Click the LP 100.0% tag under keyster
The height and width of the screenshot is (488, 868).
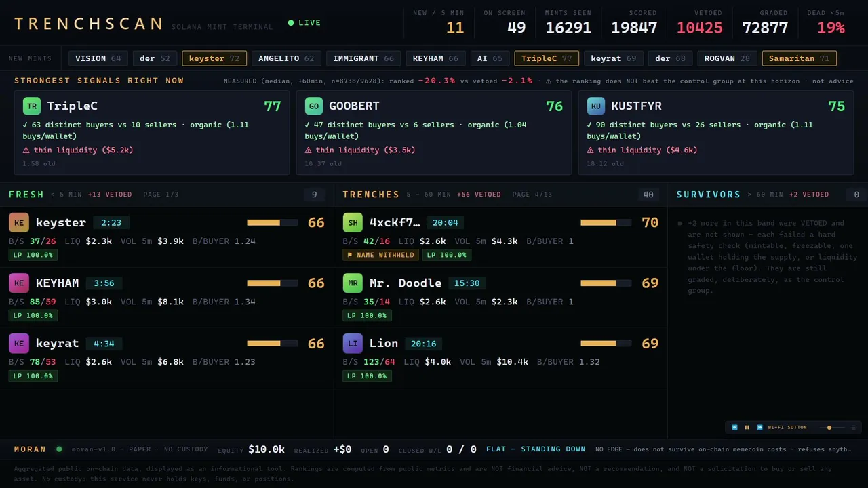33,255
